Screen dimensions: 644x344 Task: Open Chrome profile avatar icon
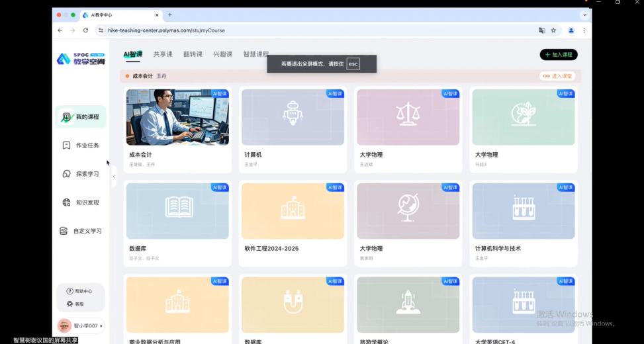[x=571, y=30]
